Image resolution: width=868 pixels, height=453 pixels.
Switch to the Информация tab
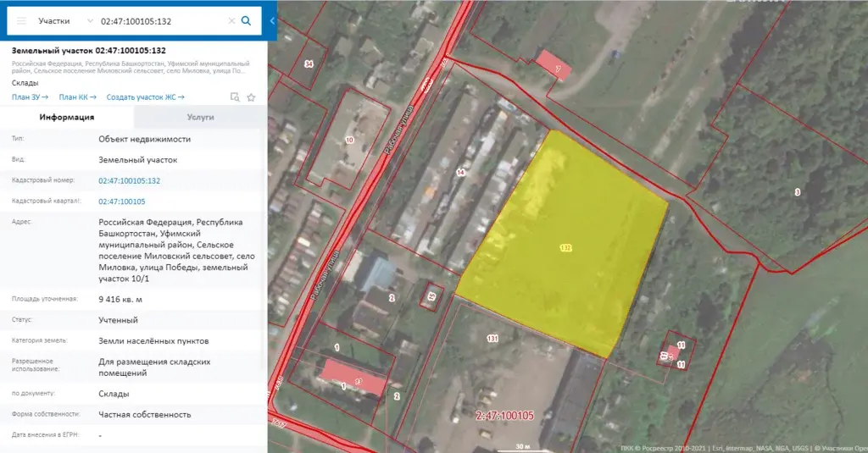[67, 118]
